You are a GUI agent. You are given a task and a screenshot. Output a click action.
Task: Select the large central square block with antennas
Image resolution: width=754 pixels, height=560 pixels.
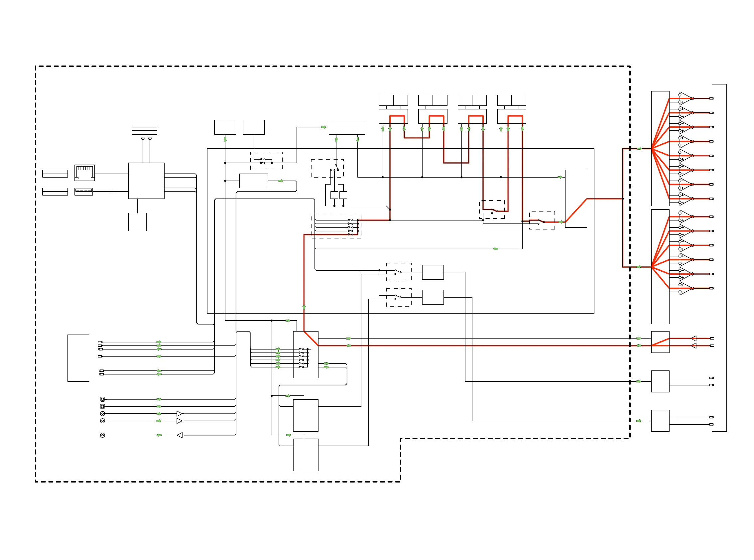click(x=146, y=181)
